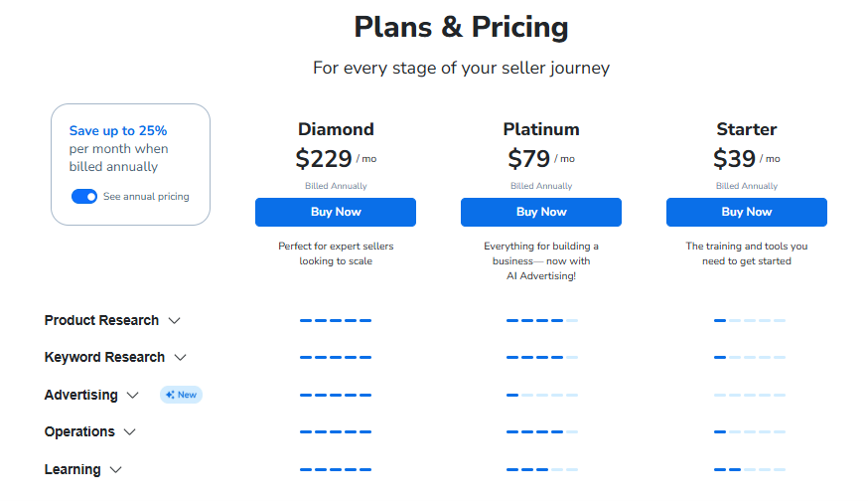This screenshot has height=501, width=868.
Task: Click Diamond's Product Research level bar
Action: [336, 321]
